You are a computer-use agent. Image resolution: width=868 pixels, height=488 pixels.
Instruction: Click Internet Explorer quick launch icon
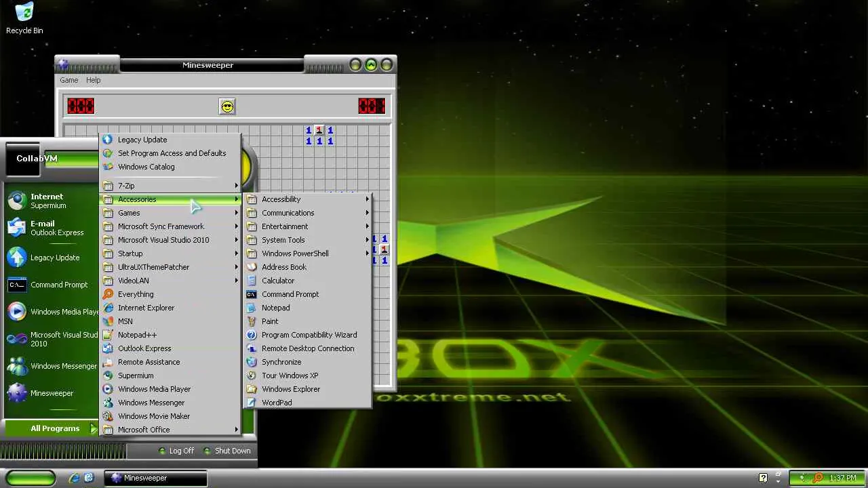pos(74,478)
